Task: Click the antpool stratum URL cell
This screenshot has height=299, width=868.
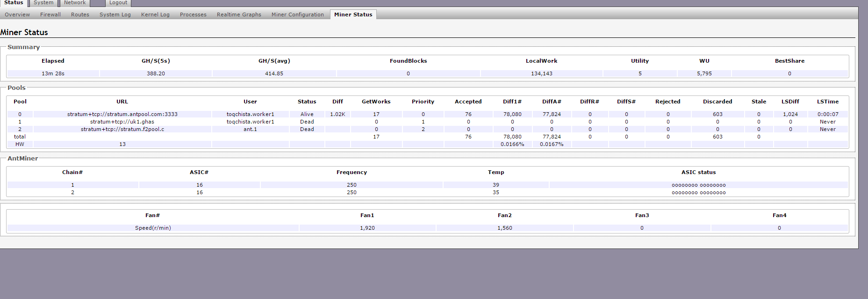Action: 122,114
